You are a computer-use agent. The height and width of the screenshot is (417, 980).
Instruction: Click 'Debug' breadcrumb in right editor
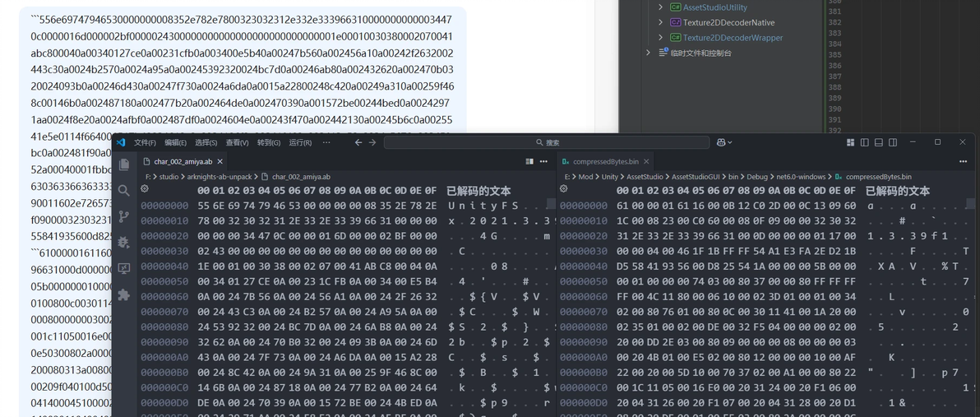[x=756, y=177]
